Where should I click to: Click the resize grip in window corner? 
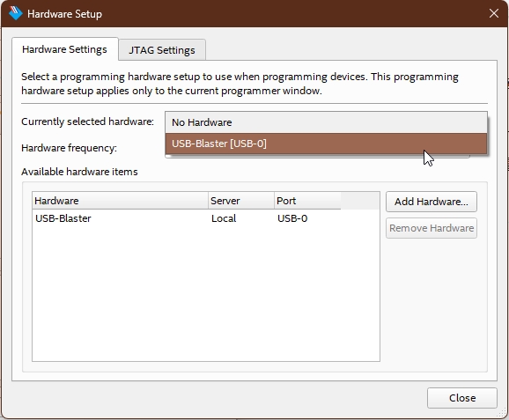[502, 413]
